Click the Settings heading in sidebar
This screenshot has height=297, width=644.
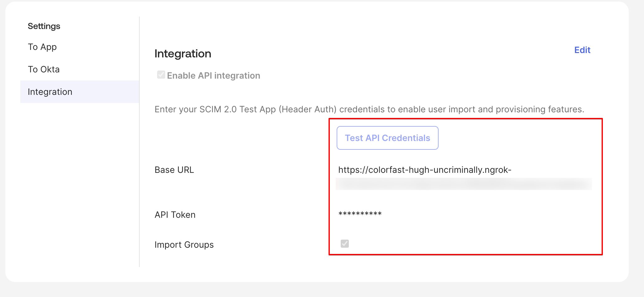(x=44, y=26)
